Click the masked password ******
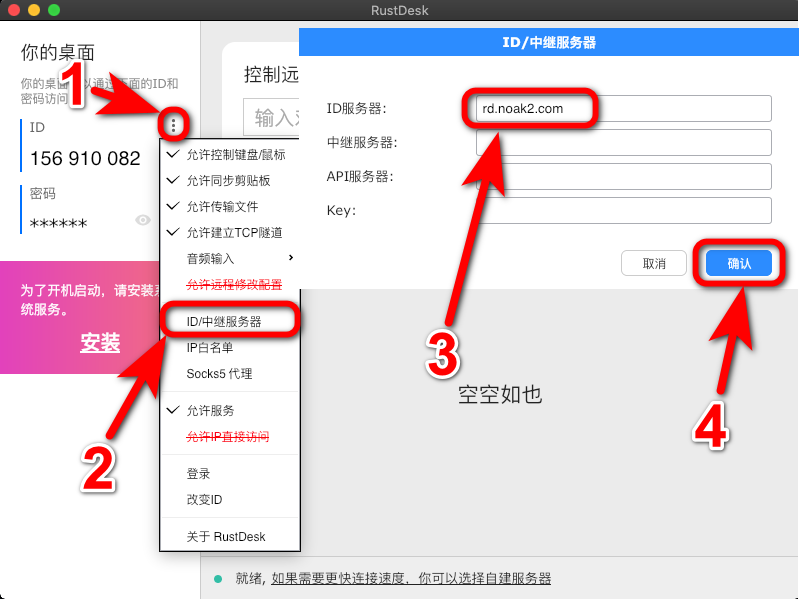This screenshot has width=799, height=599. pos(59,223)
